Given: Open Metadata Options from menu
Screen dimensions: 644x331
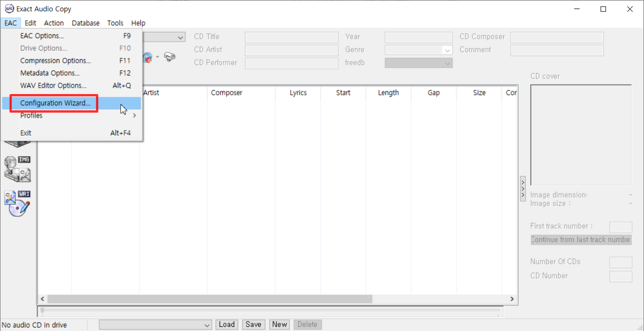Looking at the screenshot, I should (x=71, y=73).
